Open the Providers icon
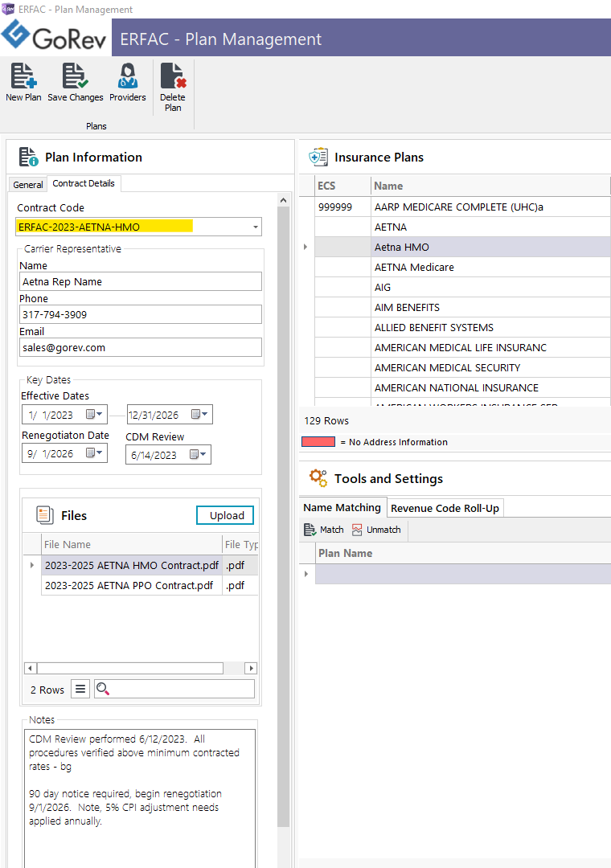 [x=127, y=76]
